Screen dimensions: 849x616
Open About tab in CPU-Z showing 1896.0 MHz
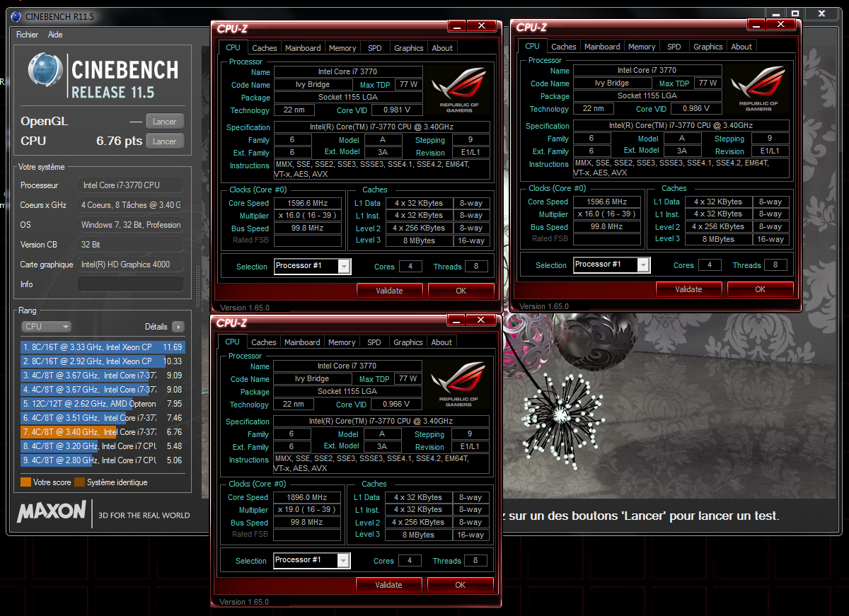(441, 342)
